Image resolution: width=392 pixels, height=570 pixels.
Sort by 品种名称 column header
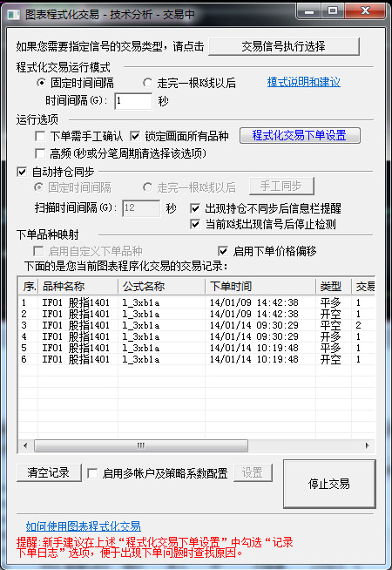pos(78,287)
